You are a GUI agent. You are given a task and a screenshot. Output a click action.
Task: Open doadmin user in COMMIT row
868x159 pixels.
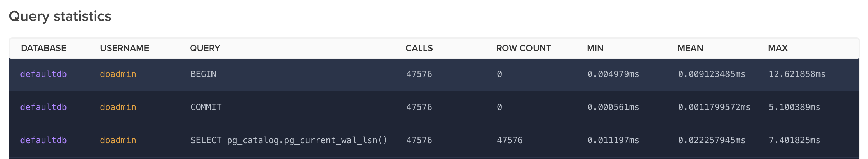click(118, 107)
